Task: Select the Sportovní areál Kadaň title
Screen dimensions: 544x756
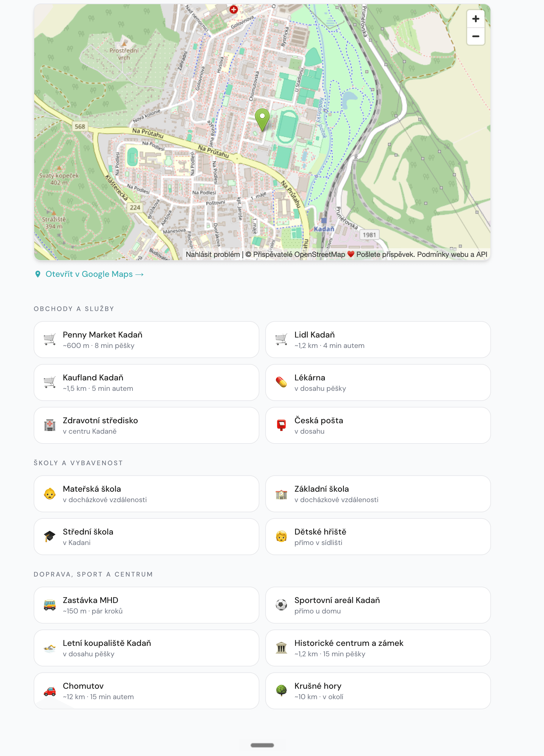Action: pyautogui.click(x=337, y=600)
